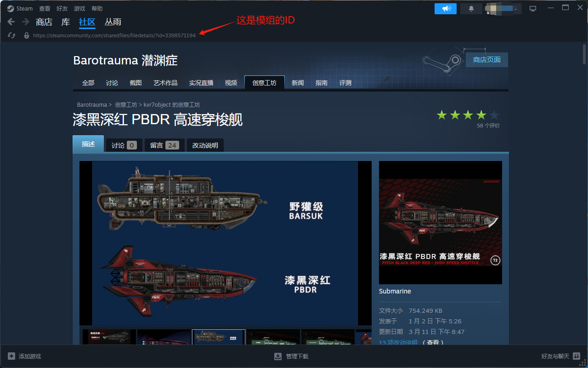Screen dimensions: 588x368
Task: Select 截图 tab
Action: 136,83
